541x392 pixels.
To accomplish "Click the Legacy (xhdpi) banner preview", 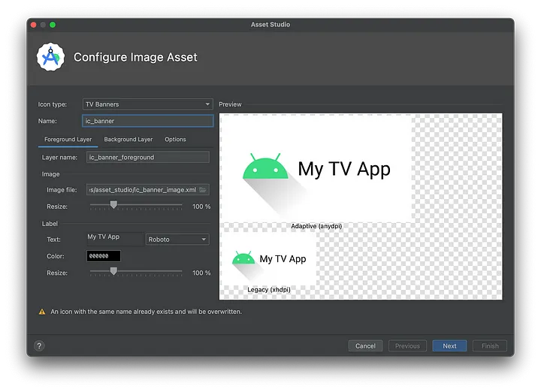I will [268, 259].
